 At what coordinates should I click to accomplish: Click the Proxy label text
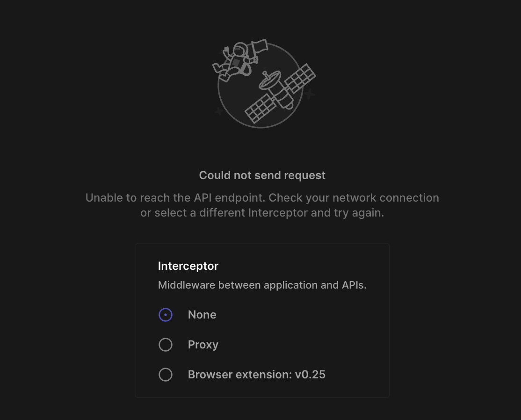(203, 345)
